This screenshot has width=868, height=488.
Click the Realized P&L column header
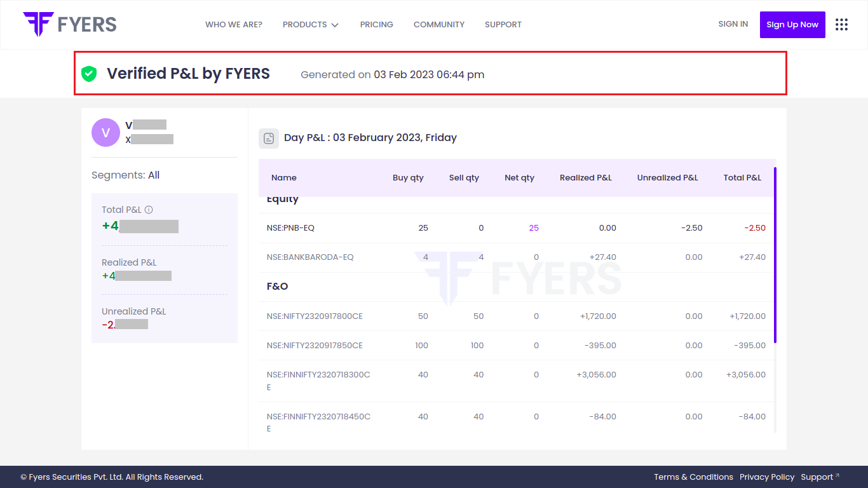tap(586, 178)
